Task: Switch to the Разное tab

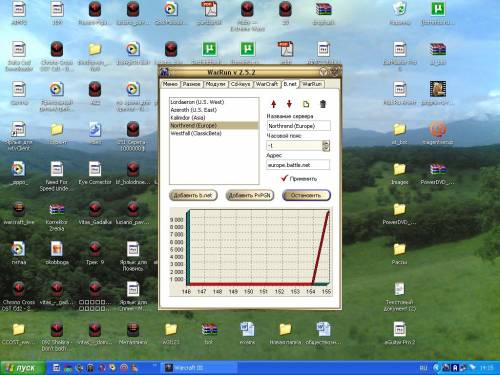Action: (191, 84)
